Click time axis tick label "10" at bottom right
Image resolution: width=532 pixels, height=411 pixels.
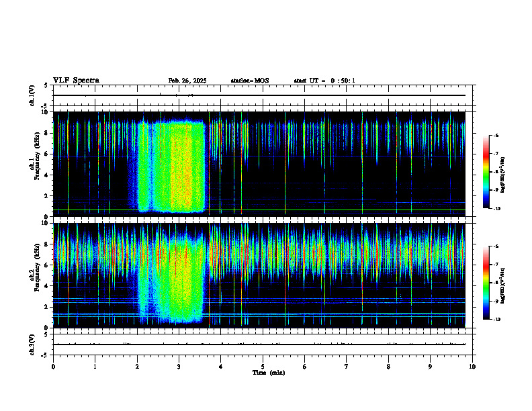[x=472, y=367]
